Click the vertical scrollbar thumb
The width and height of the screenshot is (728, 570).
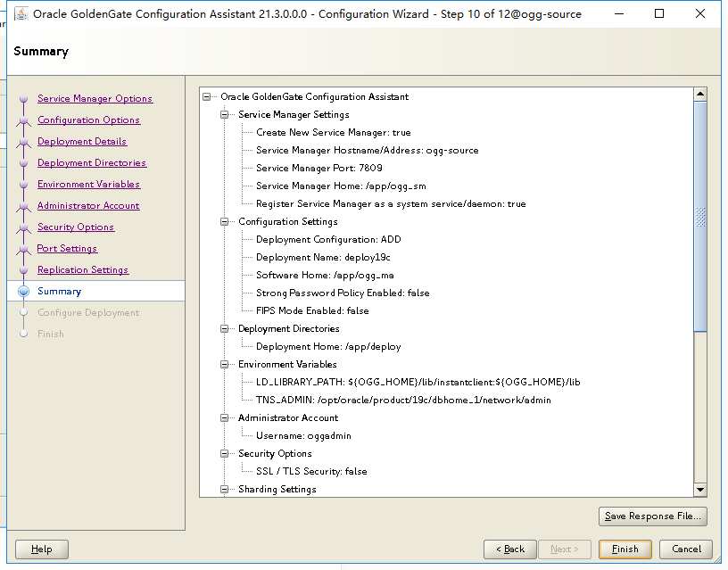700,216
